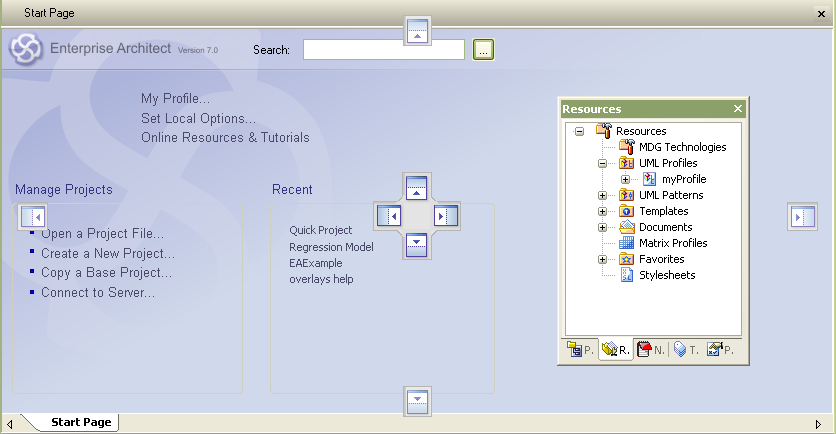The image size is (836, 434).
Task: Click Connect to Server link
Action: tap(98, 292)
